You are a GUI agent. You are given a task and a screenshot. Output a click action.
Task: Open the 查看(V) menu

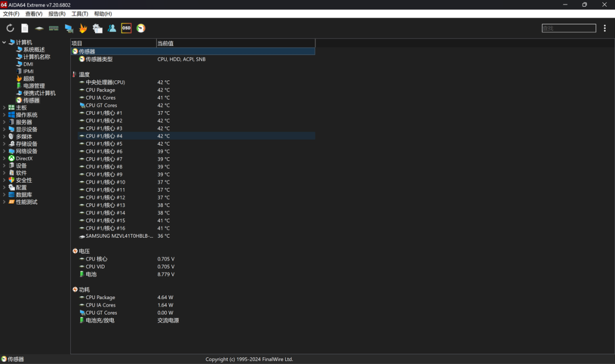tap(34, 14)
